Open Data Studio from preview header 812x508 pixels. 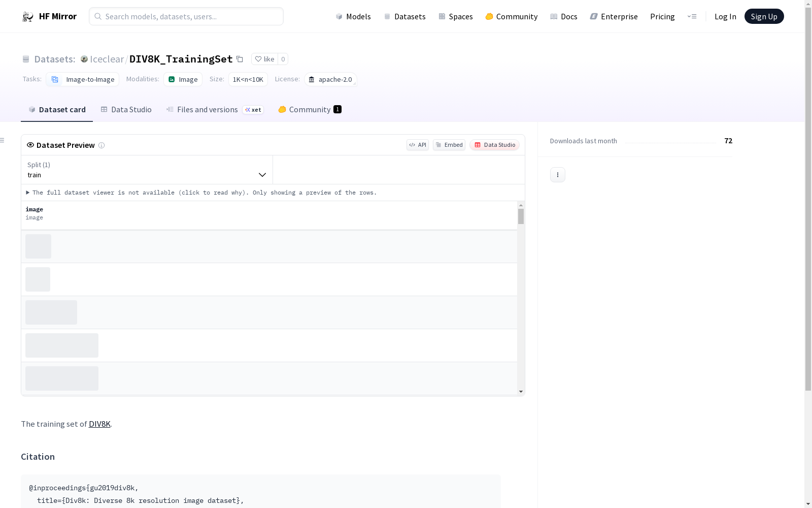[x=494, y=145]
